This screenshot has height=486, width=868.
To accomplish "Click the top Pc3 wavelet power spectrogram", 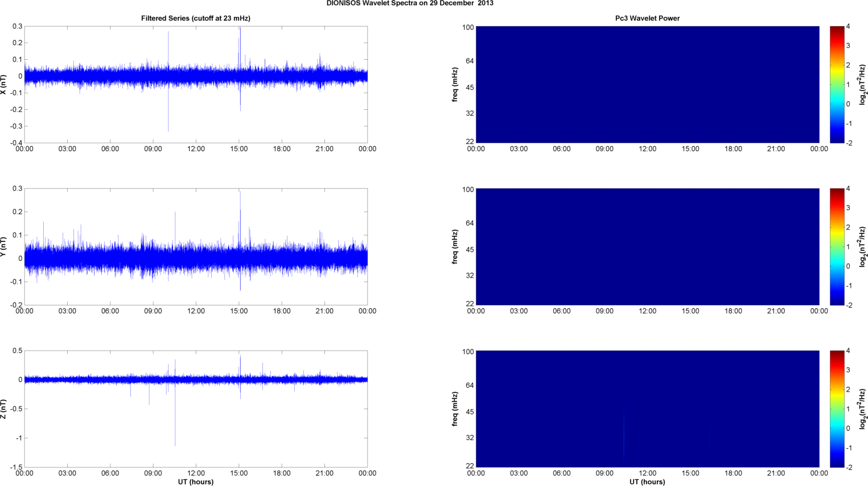I will pyautogui.click(x=647, y=84).
